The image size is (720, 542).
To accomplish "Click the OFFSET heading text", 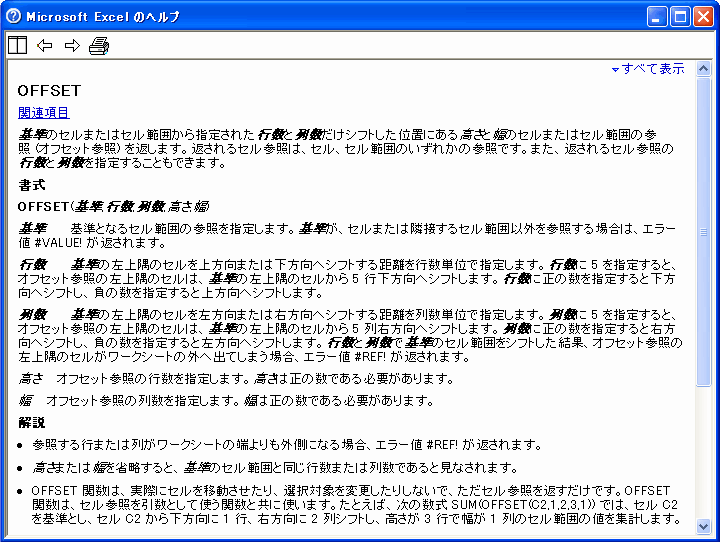I will [x=49, y=90].
